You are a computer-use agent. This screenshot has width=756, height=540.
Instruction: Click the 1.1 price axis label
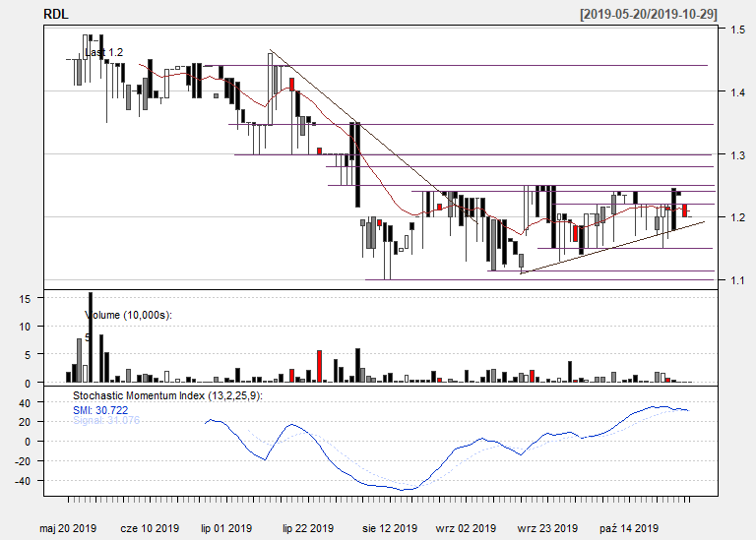click(x=737, y=280)
